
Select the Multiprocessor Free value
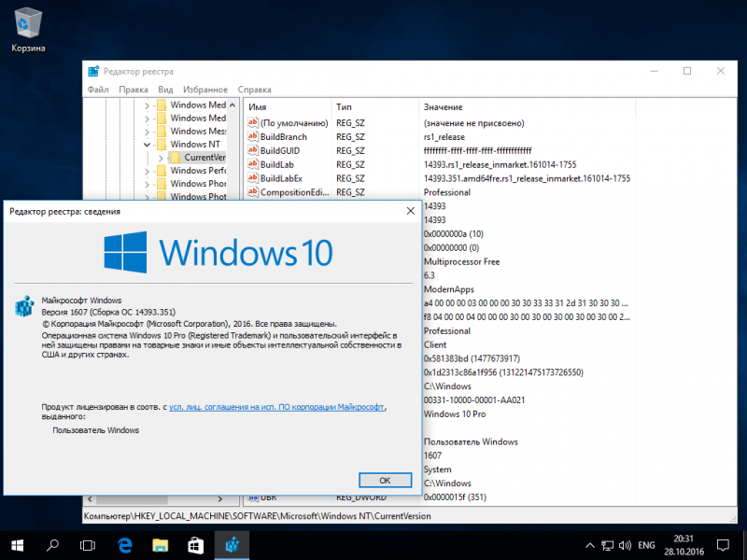461,261
